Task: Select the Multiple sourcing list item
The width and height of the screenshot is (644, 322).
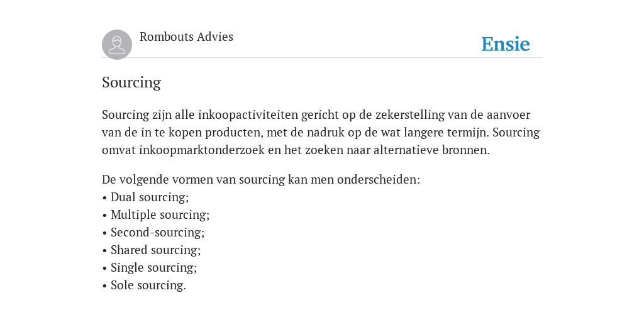Action: point(156,215)
